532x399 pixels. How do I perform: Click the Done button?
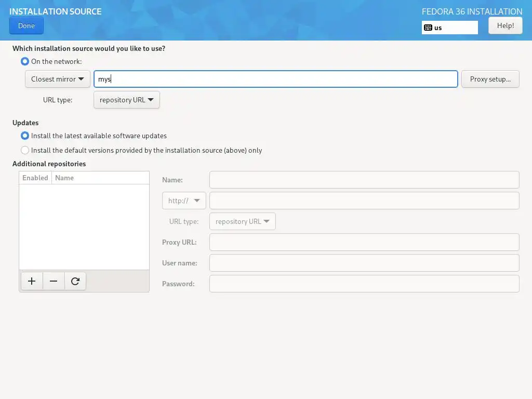[26, 26]
